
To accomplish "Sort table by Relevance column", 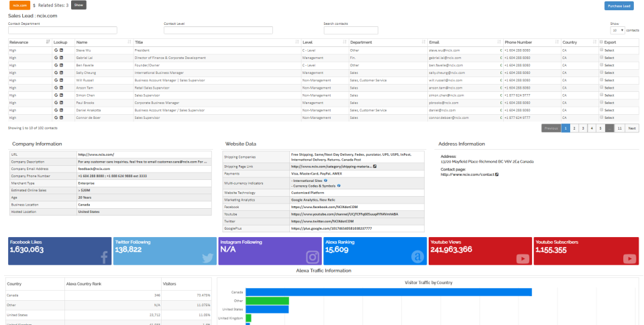I will [x=30, y=42].
